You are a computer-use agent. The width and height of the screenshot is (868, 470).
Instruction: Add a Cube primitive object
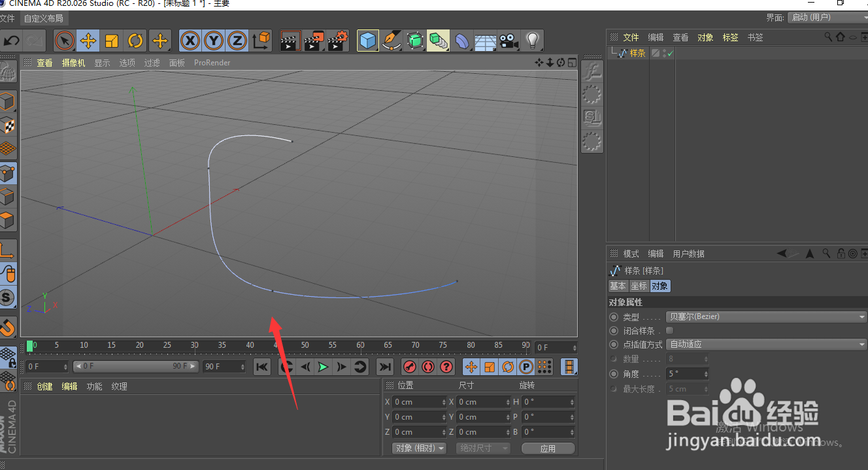tap(368, 41)
